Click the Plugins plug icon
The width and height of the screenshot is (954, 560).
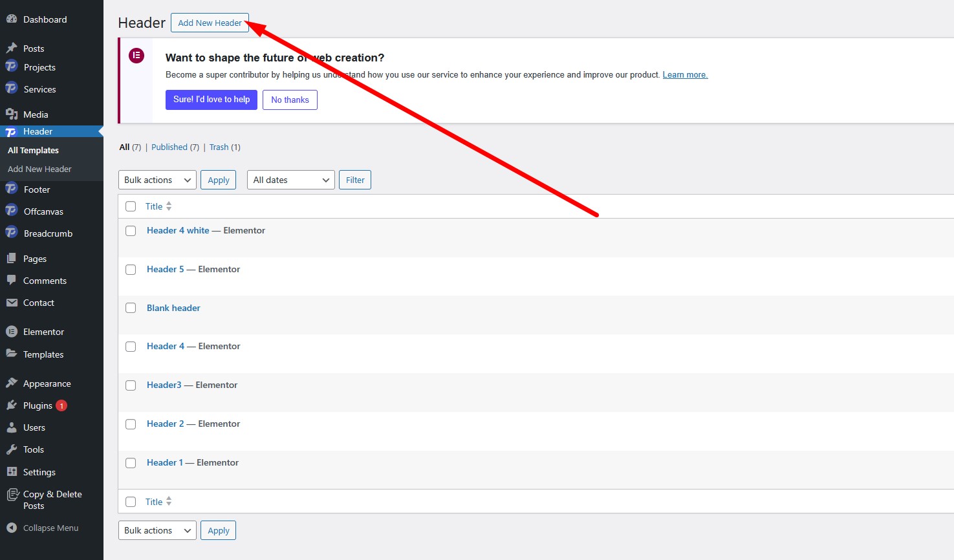(x=11, y=405)
